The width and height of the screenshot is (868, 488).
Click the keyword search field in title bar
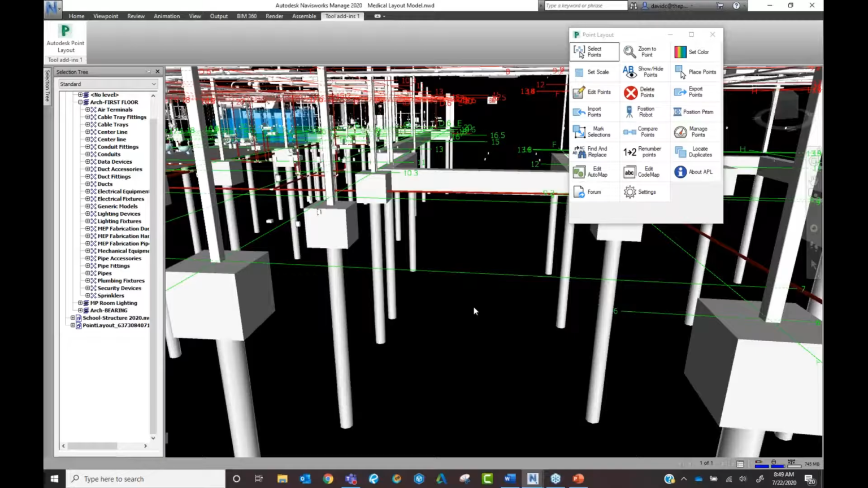coord(585,6)
